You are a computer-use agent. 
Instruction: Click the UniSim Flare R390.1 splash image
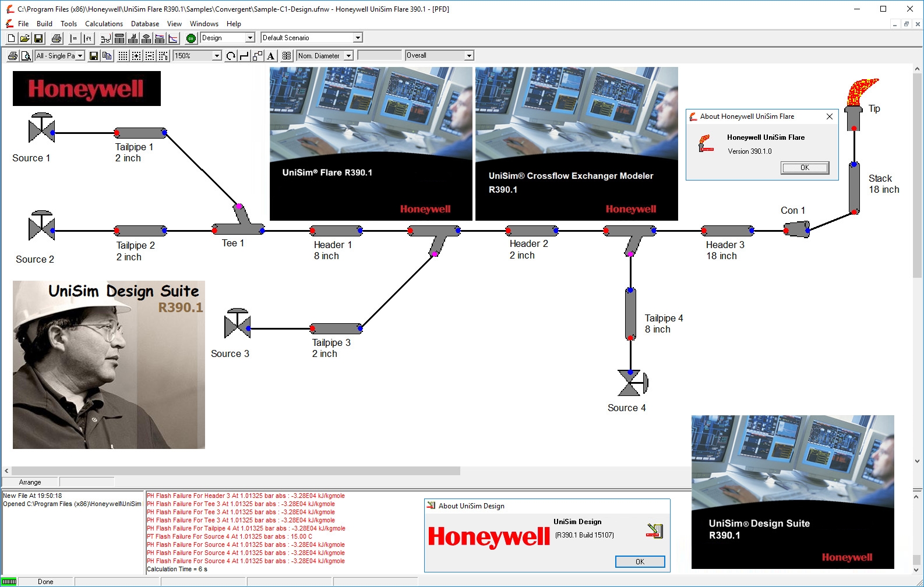(x=371, y=143)
